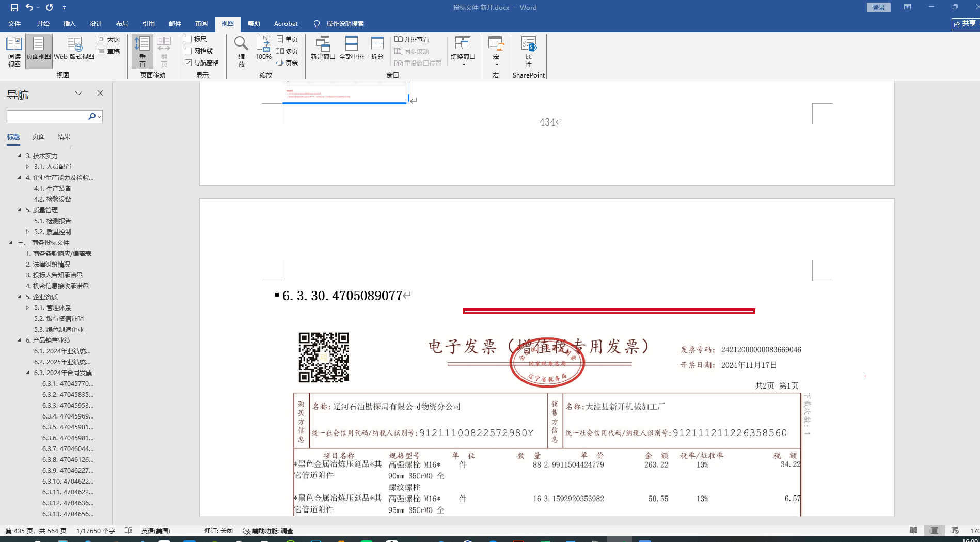
Task: Go to heading 2. 法律纠纷情况
Action: (x=48, y=265)
